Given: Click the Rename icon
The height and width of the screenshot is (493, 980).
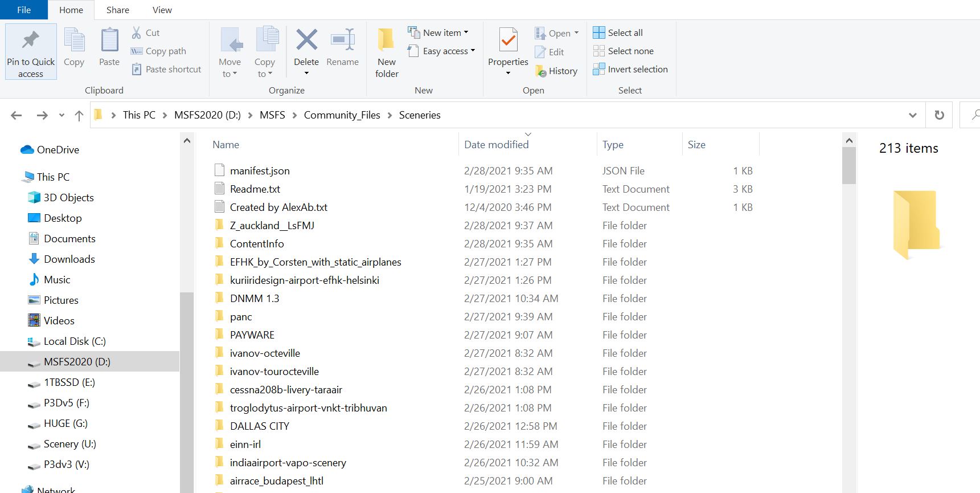Looking at the screenshot, I should [343, 40].
